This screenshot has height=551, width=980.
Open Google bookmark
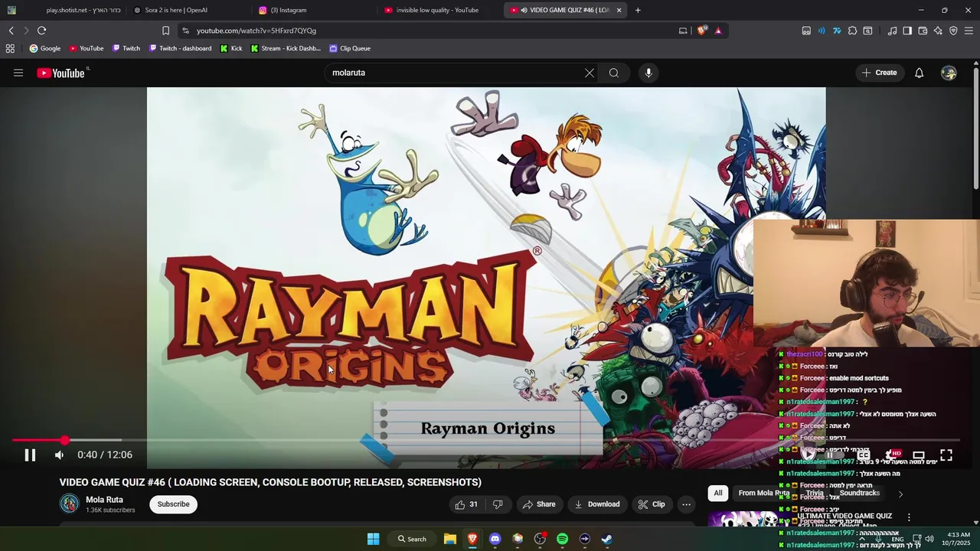click(x=44, y=48)
